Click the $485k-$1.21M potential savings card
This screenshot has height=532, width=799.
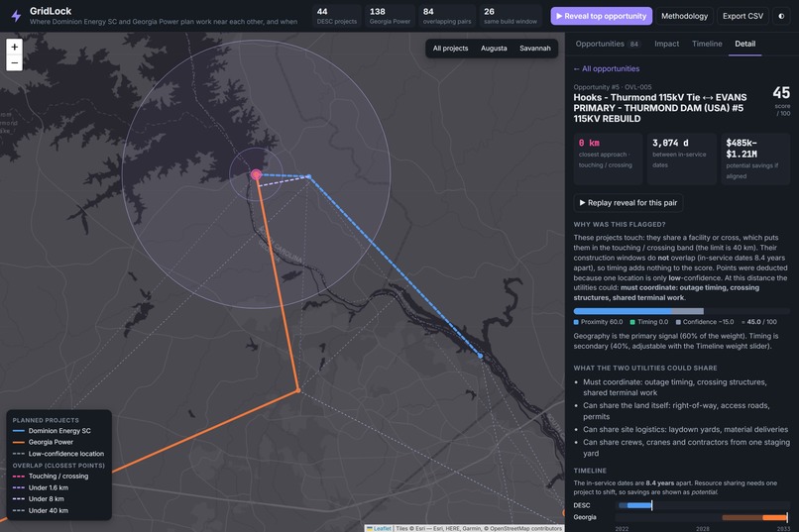tap(755, 159)
